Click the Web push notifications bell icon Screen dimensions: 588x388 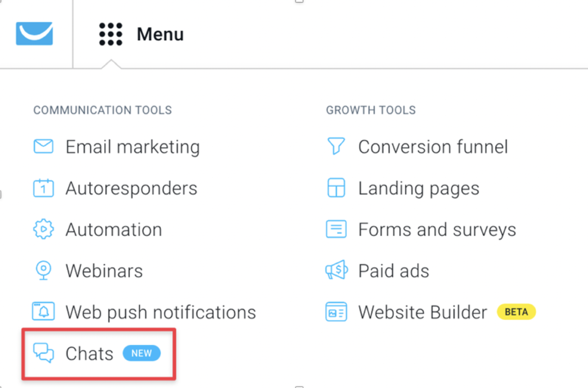[x=44, y=312]
